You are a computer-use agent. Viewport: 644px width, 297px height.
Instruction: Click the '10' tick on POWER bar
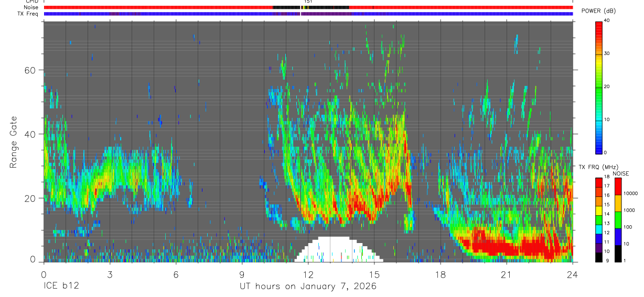point(607,119)
